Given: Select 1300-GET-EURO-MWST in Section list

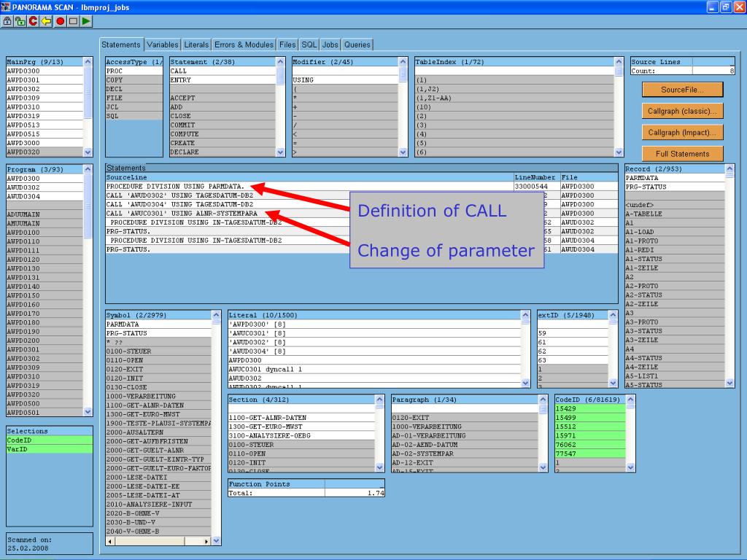Looking at the screenshot, I should point(301,427).
